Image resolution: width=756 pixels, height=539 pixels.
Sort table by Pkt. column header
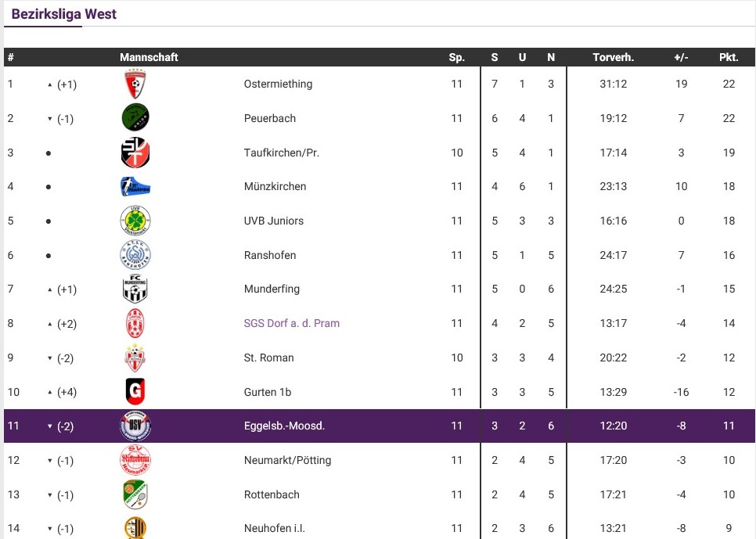(729, 57)
